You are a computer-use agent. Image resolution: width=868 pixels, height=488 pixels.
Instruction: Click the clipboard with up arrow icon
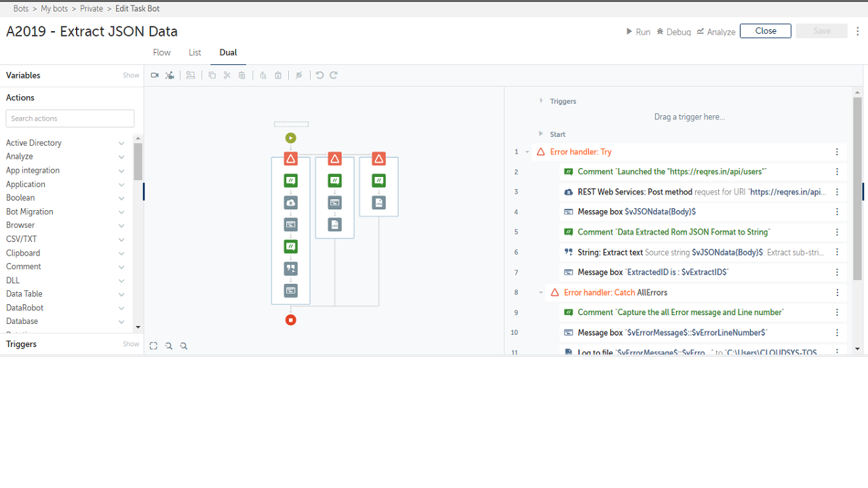coord(263,75)
